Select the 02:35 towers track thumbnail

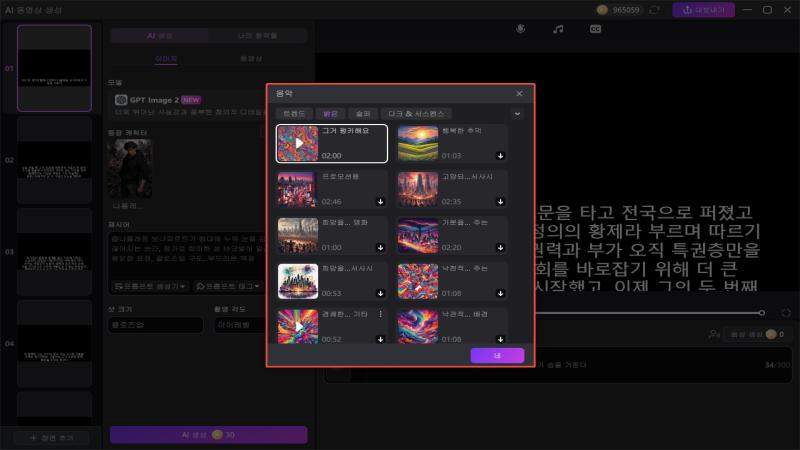tap(418, 189)
